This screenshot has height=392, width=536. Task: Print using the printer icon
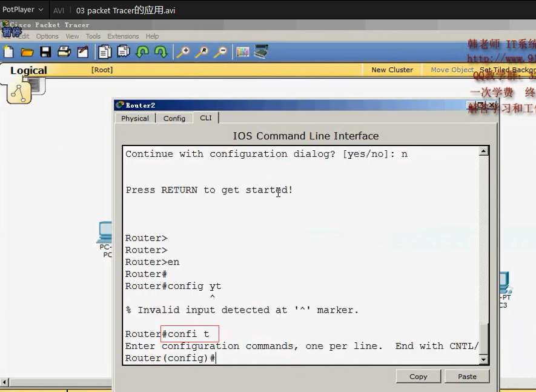64,52
